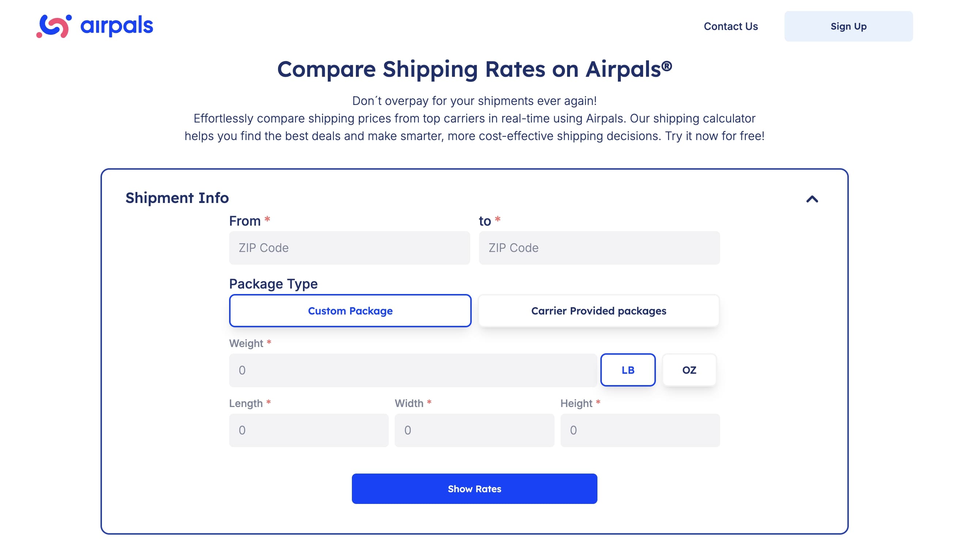Click the Show Rates button
The image size is (980, 550).
474,489
